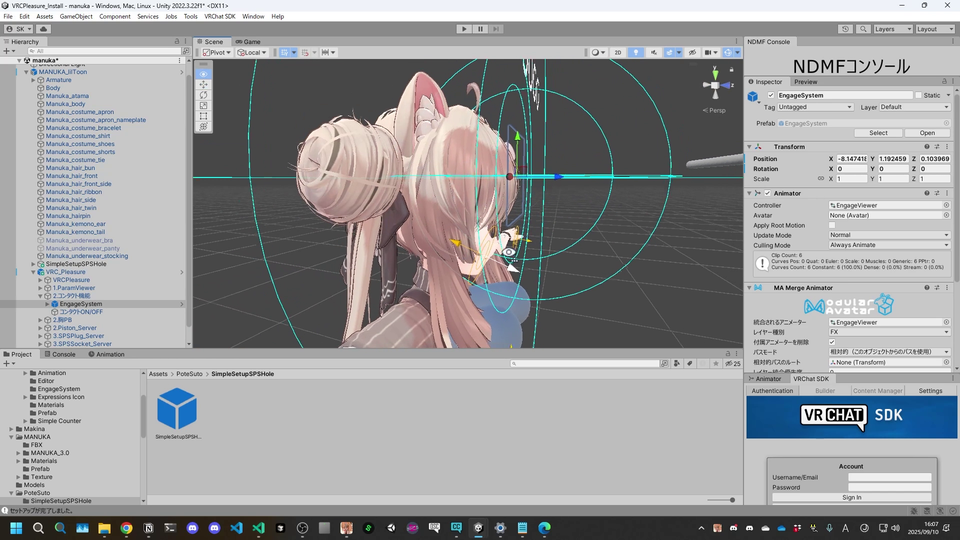Click the Pause button
The width and height of the screenshot is (960, 540).
click(x=480, y=29)
